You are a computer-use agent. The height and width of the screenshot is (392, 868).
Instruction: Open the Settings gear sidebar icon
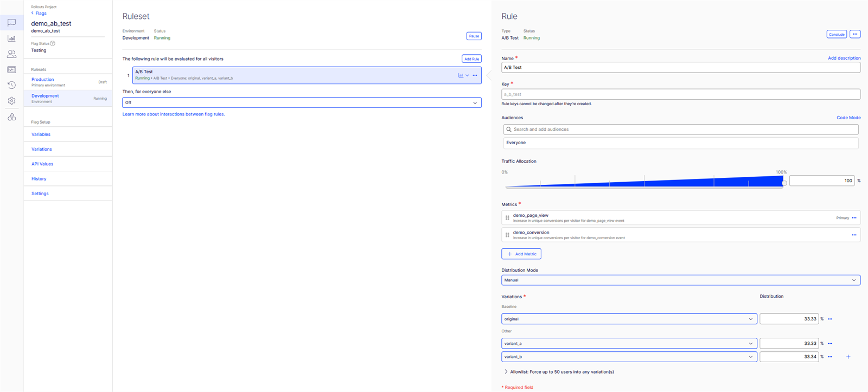tap(11, 101)
